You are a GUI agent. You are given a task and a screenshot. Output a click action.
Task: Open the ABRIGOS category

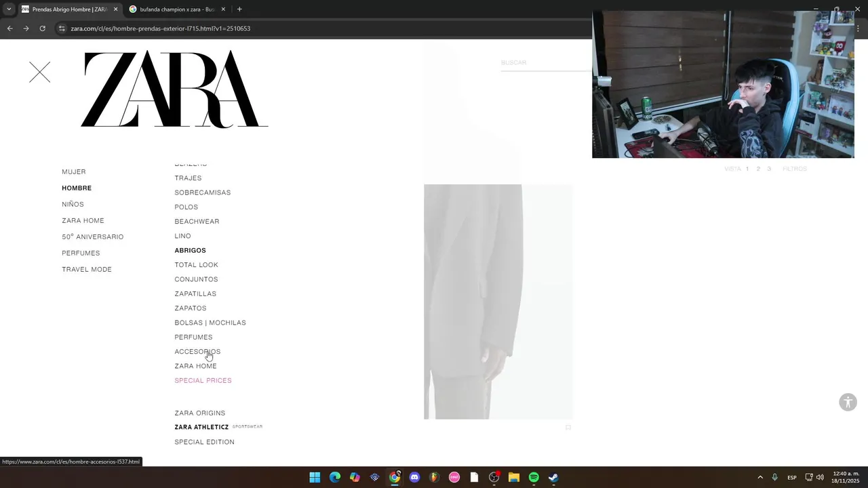click(190, 251)
